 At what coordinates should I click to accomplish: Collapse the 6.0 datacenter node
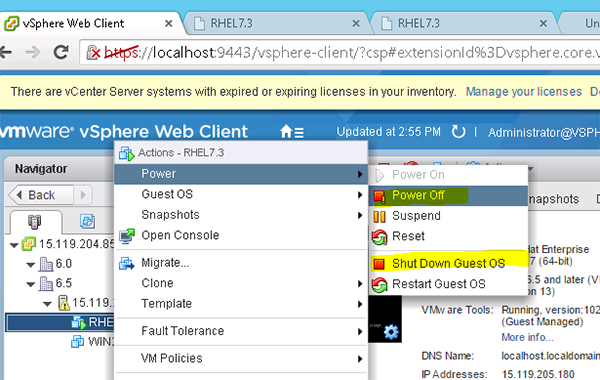(x=31, y=264)
